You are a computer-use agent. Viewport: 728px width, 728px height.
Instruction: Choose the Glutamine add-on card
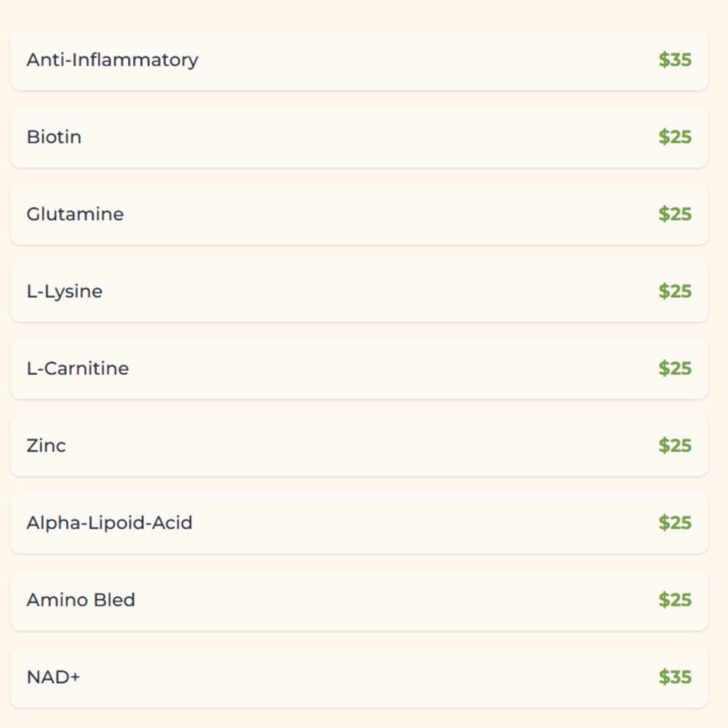point(359,214)
